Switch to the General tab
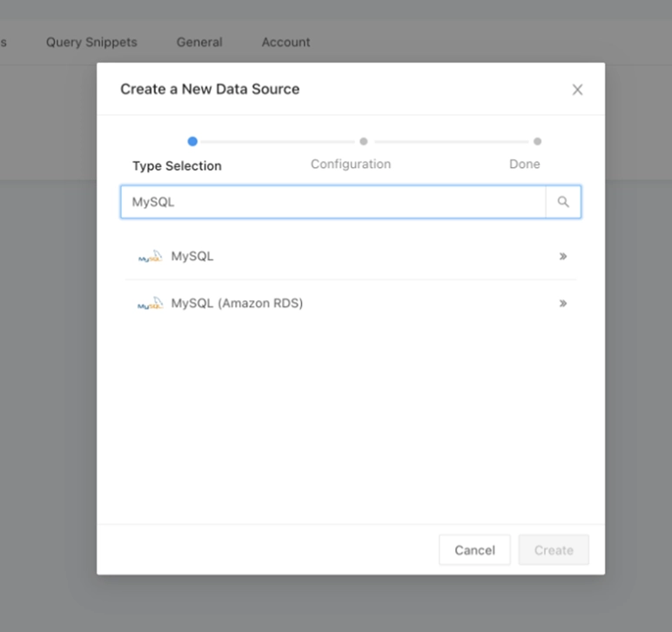 [199, 42]
